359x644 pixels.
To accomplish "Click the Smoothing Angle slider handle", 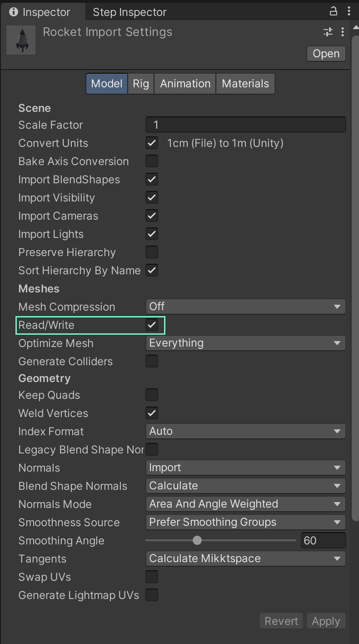I will point(197,540).
